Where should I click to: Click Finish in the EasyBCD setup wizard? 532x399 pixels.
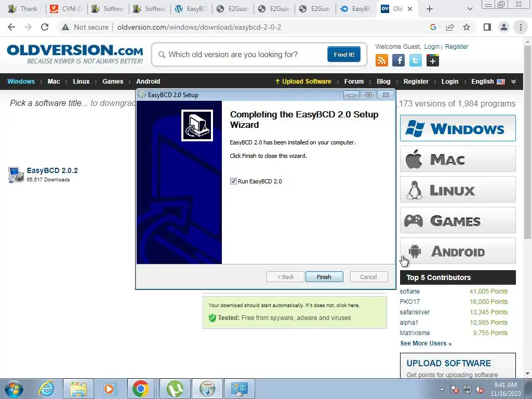tap(324, 277)
